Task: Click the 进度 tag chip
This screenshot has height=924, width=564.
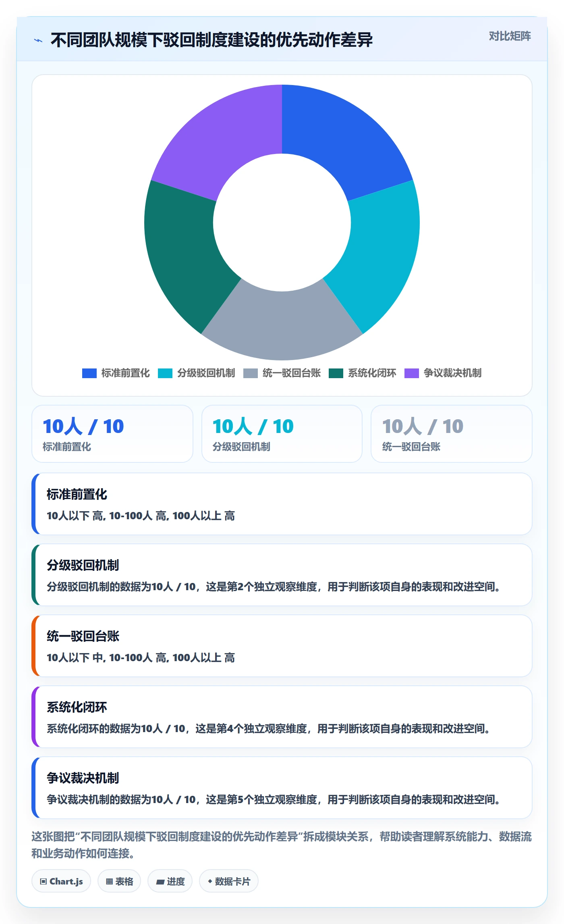Action: point(170,881)
